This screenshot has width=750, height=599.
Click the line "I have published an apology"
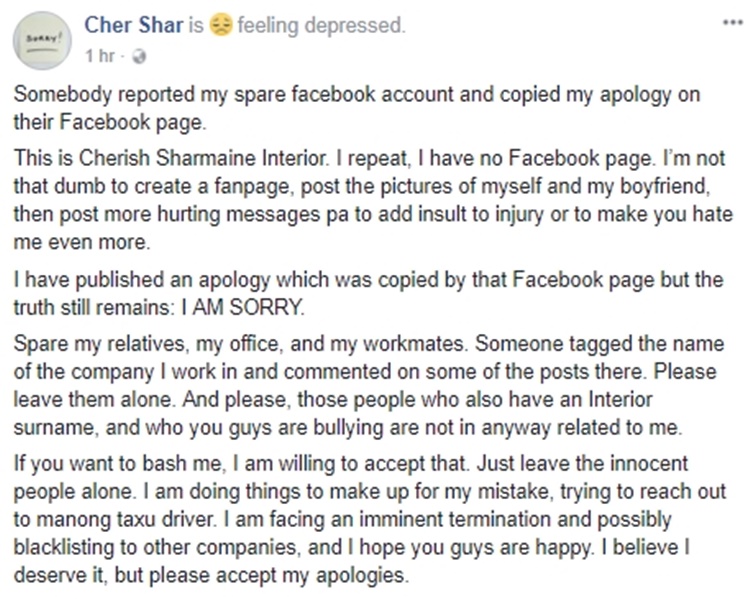pyautogui.click(x=368, y=280)
